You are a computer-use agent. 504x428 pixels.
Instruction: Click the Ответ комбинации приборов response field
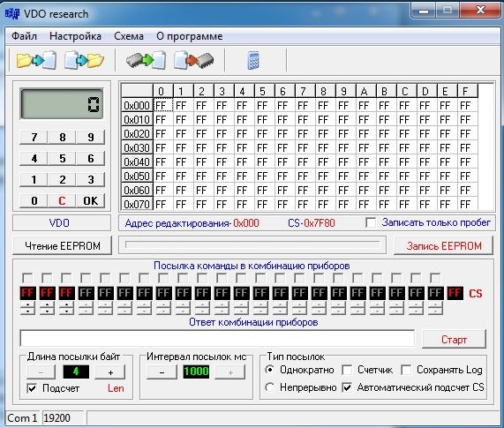point(217,339)
